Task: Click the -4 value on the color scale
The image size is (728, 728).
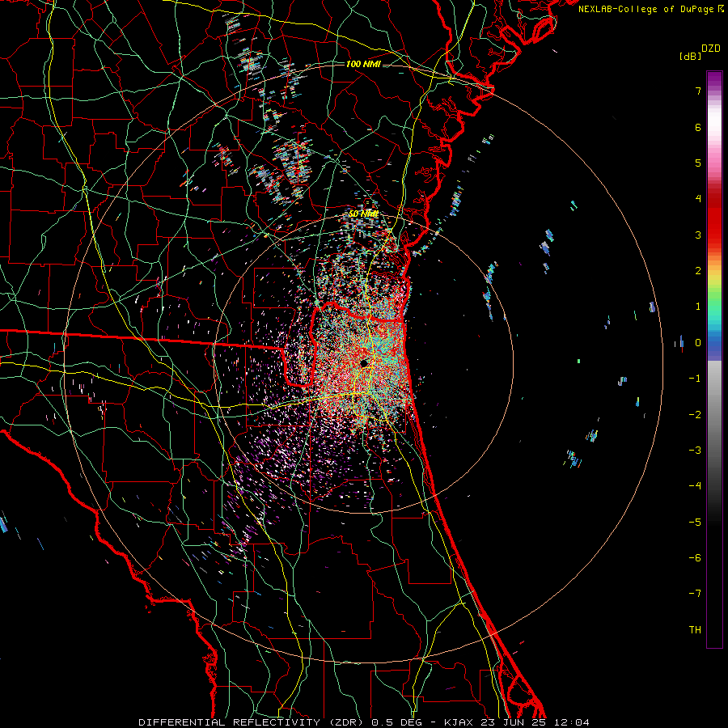Action: tap(695, 486)
